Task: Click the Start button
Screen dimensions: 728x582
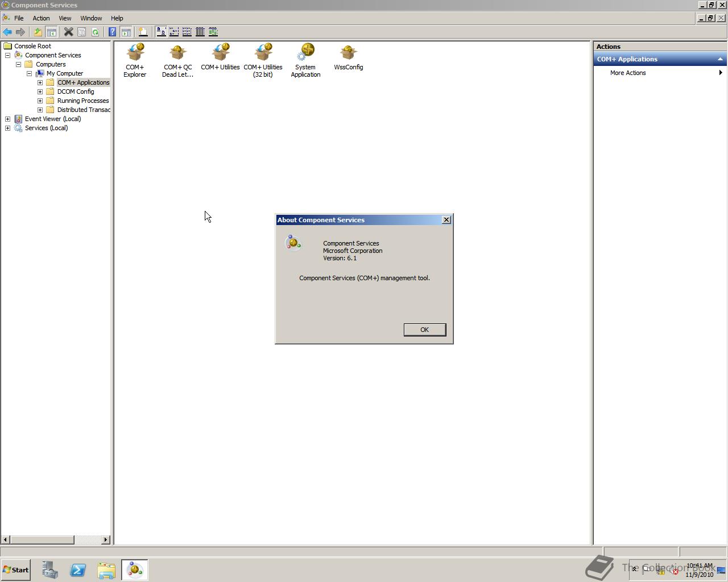Action: coord(15,570)
